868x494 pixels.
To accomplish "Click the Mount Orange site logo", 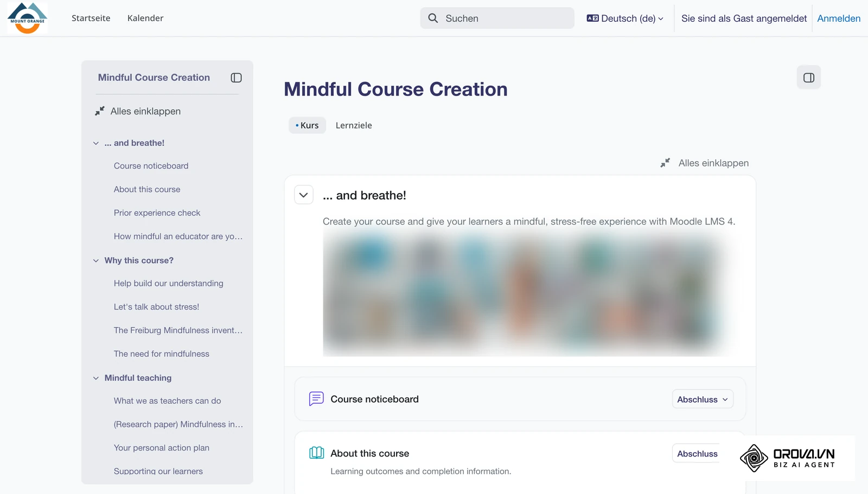I will (x=28, y=18).
